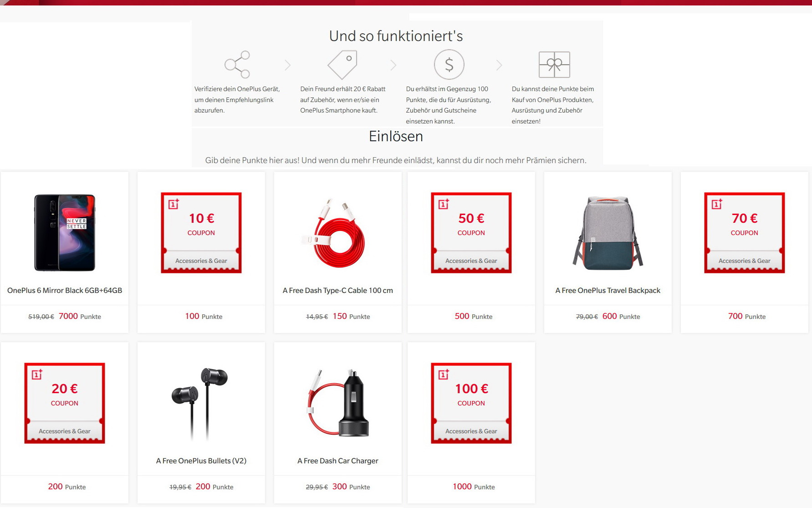Click the share nodes icon
Viewport: 812px width, 508px height.
[237, 65]
